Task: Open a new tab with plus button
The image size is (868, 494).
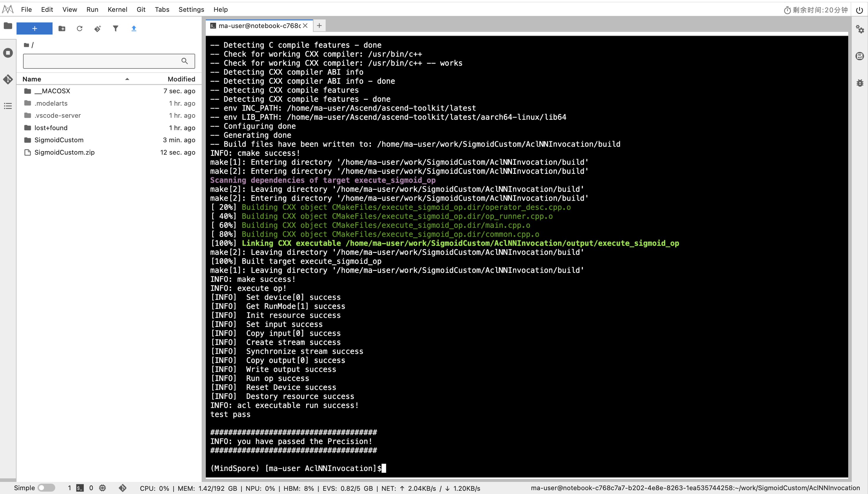Action: [x=319, y=25]
